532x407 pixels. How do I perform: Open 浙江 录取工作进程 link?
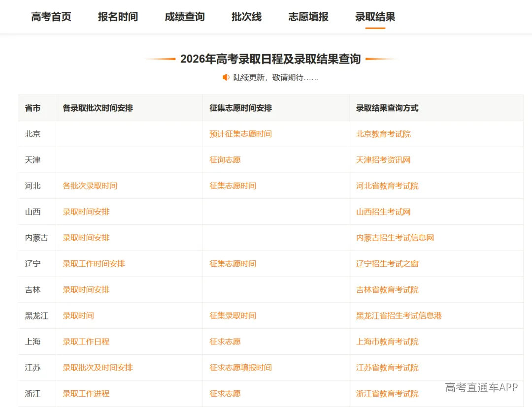86,393
